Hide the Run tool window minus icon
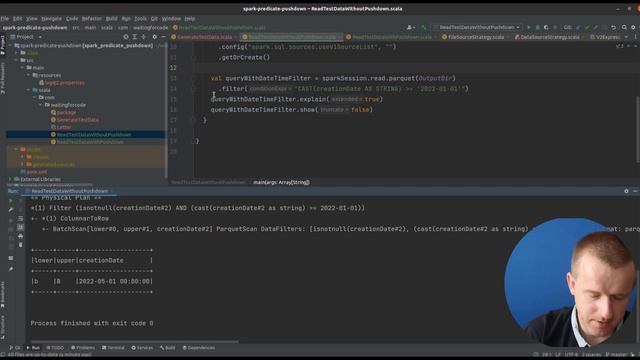Image resolution: width=640 pixels, height=360 pixels. pos(635,191)
